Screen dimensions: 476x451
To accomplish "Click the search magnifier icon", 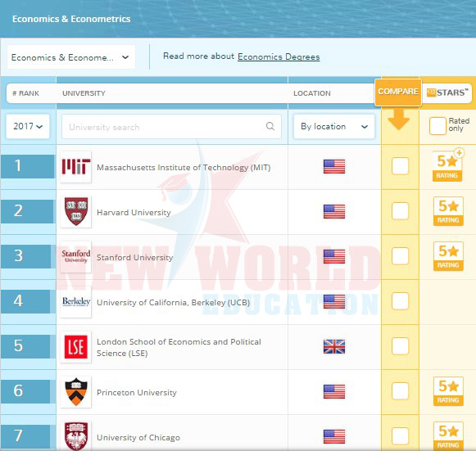I will [x=270, y=126].
